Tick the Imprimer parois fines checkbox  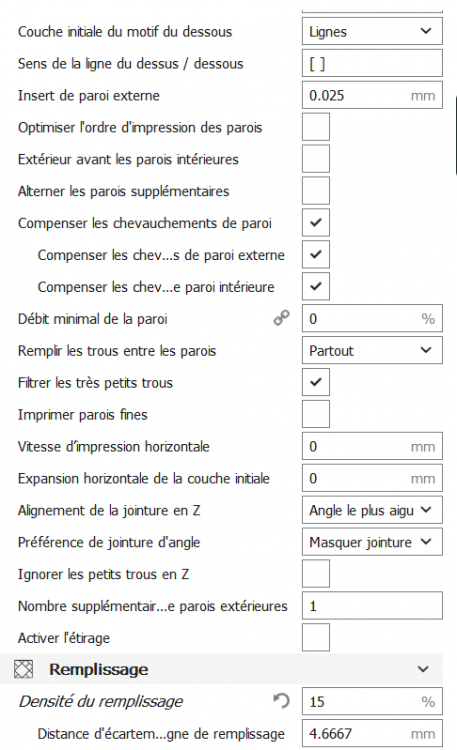316,414
